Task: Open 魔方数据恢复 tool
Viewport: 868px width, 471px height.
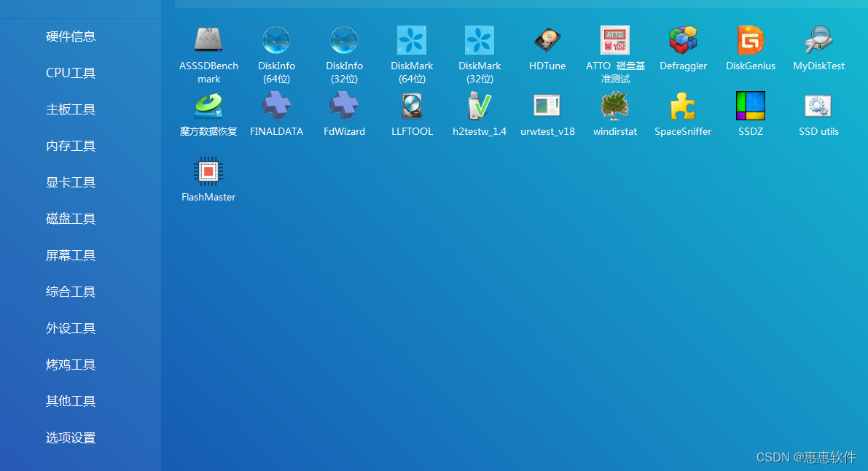Action: point(208,106)
